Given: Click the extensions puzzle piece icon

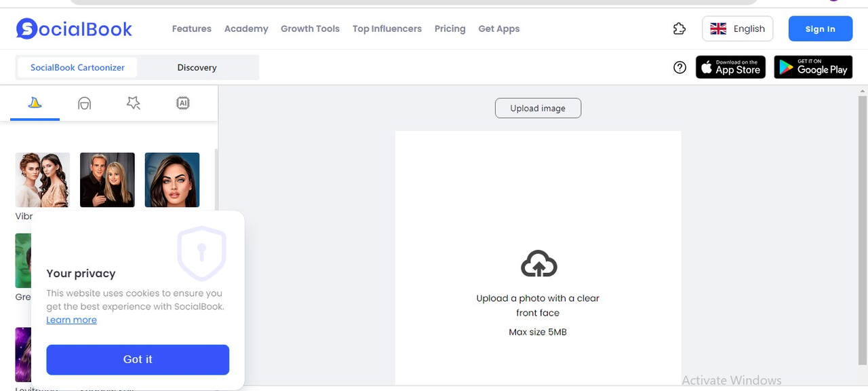Looking at the screenshot, I should tap(679, 29).
